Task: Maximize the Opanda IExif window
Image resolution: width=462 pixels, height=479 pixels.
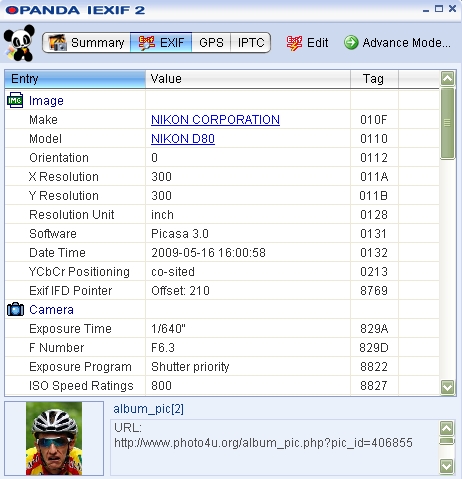Action: coord(439,9)
